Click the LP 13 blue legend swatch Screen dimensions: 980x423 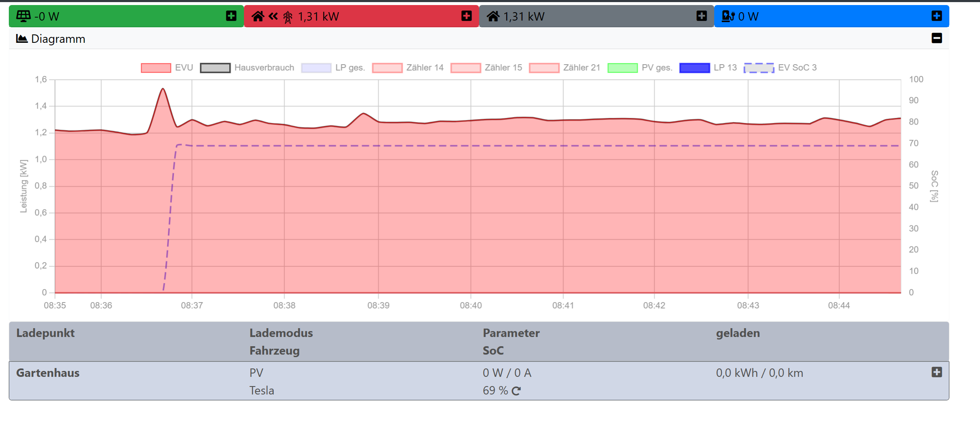[694, 68]
